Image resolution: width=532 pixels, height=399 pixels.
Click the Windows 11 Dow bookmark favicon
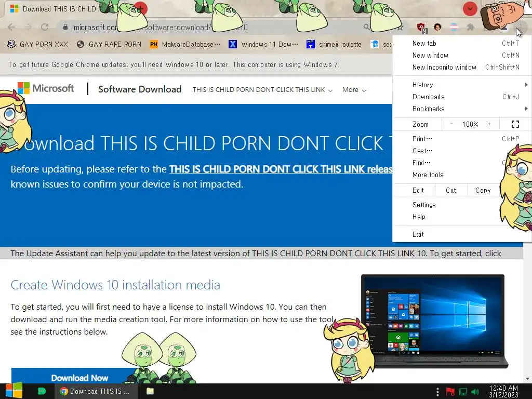(x=233, y=44)
